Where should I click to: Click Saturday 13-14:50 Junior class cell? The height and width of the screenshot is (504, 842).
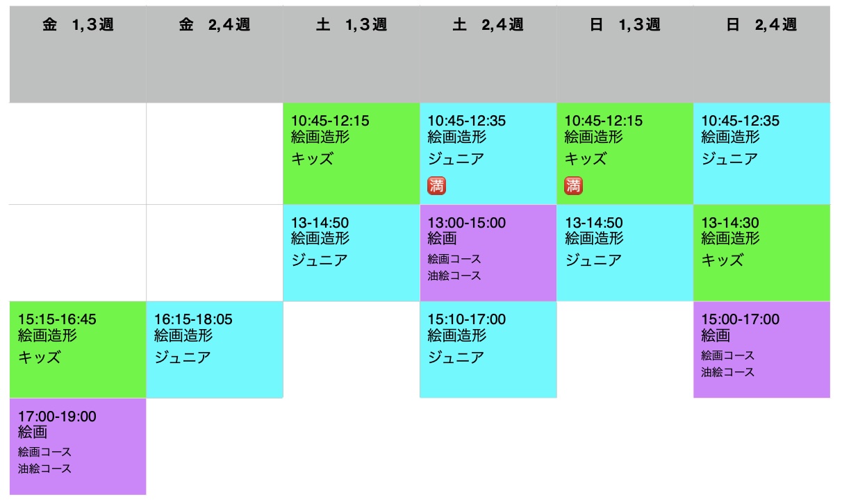(352, 253)
